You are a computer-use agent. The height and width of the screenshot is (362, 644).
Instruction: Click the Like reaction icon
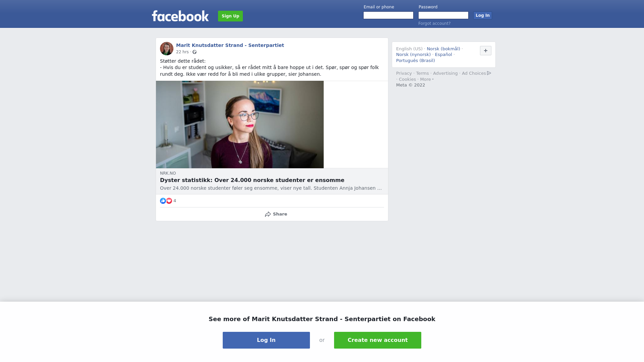pyautogui.click(x=163, y=201)
